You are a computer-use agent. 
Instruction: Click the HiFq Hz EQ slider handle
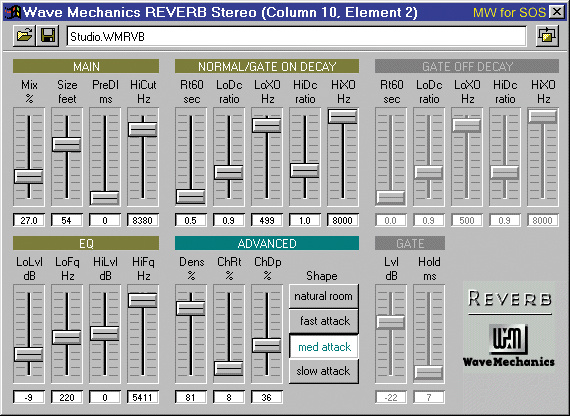(x=142, y=300)
